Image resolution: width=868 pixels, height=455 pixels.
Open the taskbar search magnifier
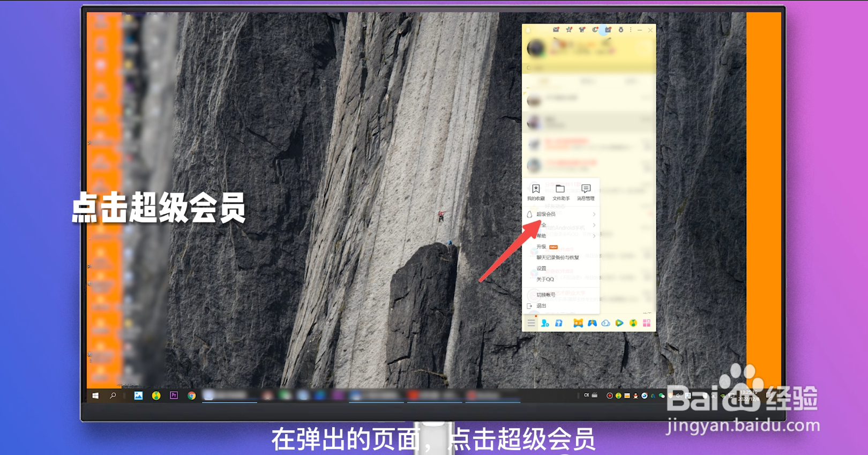[x=113, y=396]
